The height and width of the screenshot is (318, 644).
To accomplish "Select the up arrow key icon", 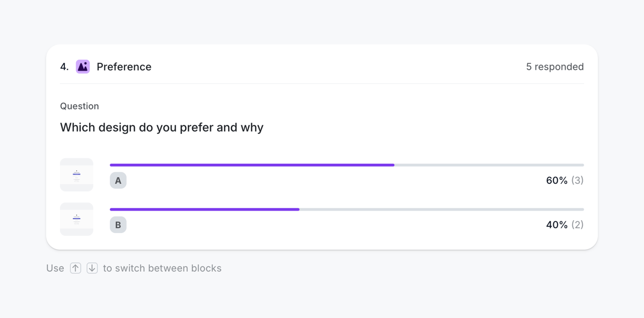I will tap(76, 268).
